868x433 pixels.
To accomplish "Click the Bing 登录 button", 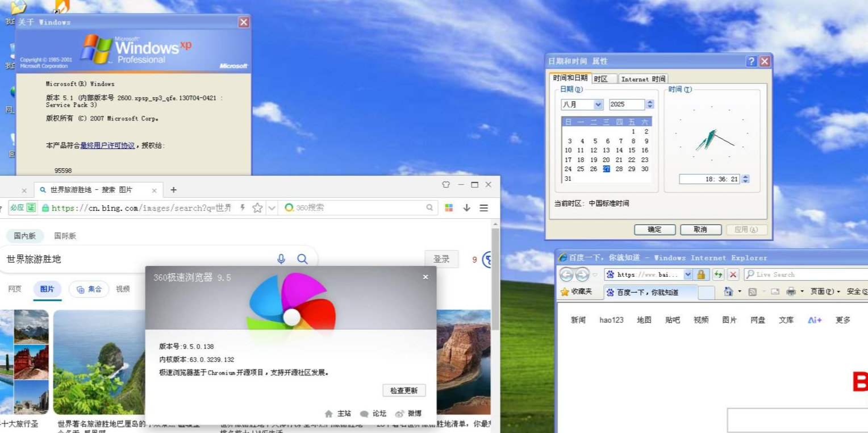I will (x=441, y=259).
